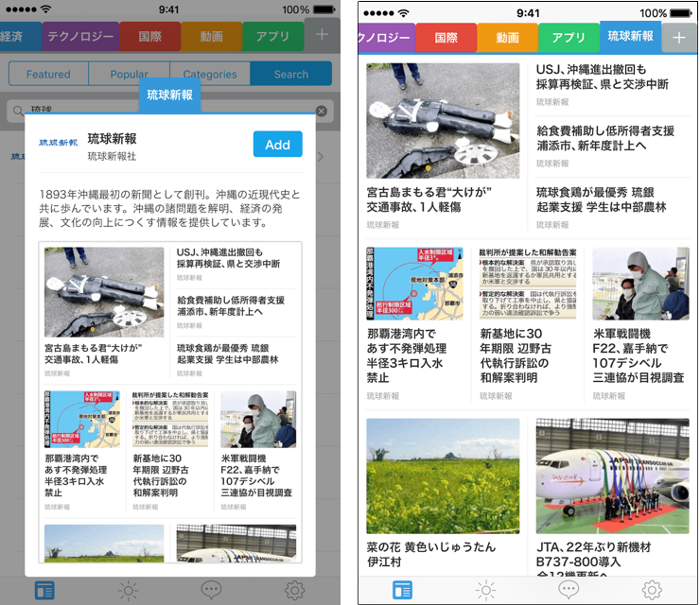
Task: Switch to the Search segment
Action: click(291, 74)
